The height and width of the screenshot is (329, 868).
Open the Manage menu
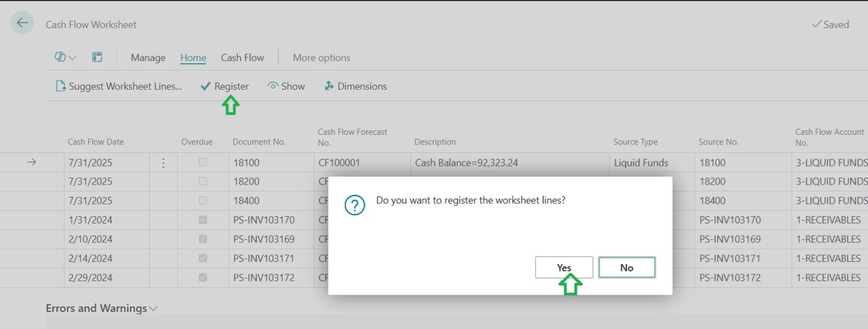click(147, 57)
